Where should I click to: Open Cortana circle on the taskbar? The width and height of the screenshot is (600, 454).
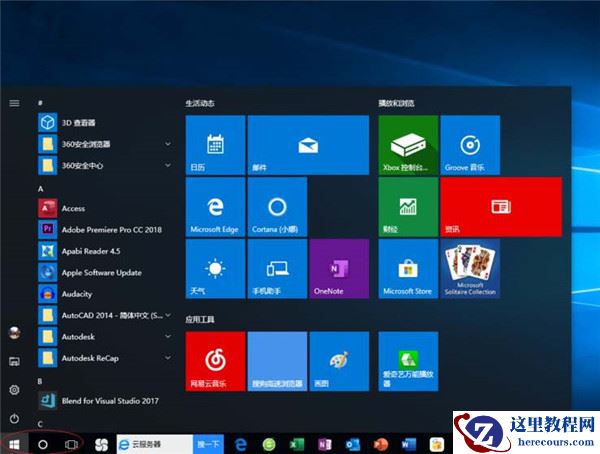pos(43,444)
